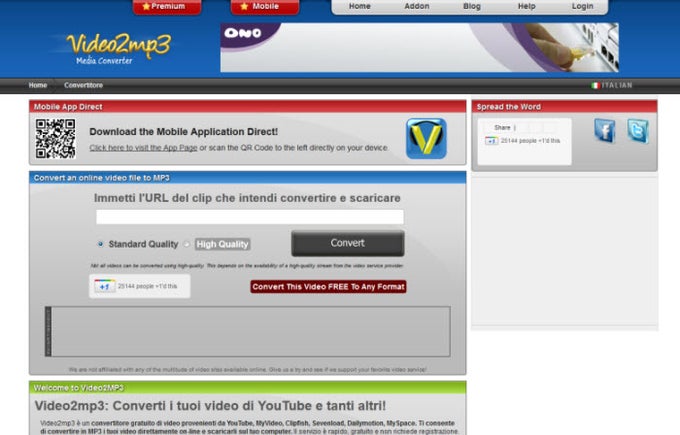Click the gray ad box below the converter

tap(248, 332)
